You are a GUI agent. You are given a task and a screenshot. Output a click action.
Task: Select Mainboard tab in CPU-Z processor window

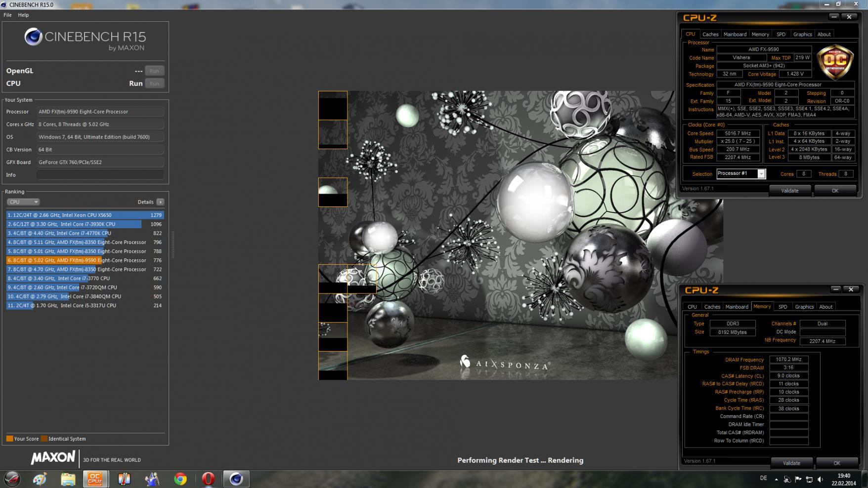click(735, 34)
